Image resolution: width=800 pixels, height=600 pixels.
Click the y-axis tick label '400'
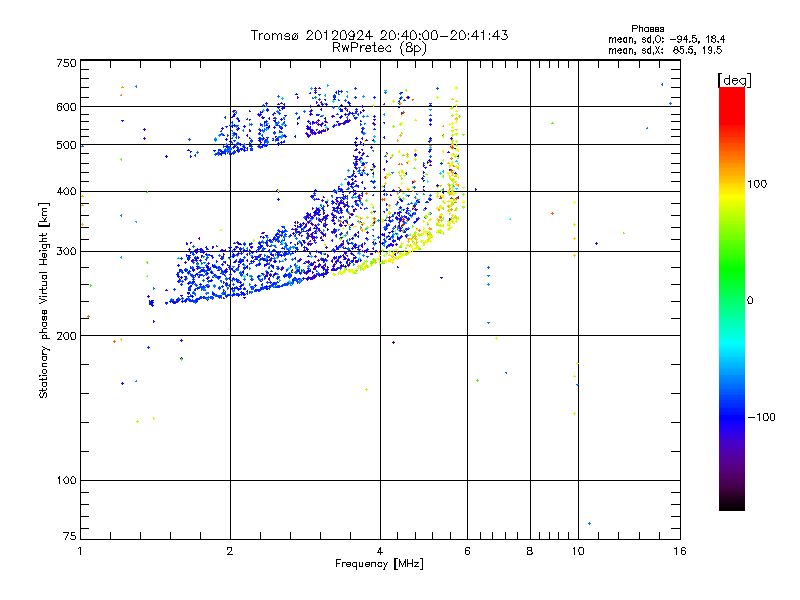66,192
